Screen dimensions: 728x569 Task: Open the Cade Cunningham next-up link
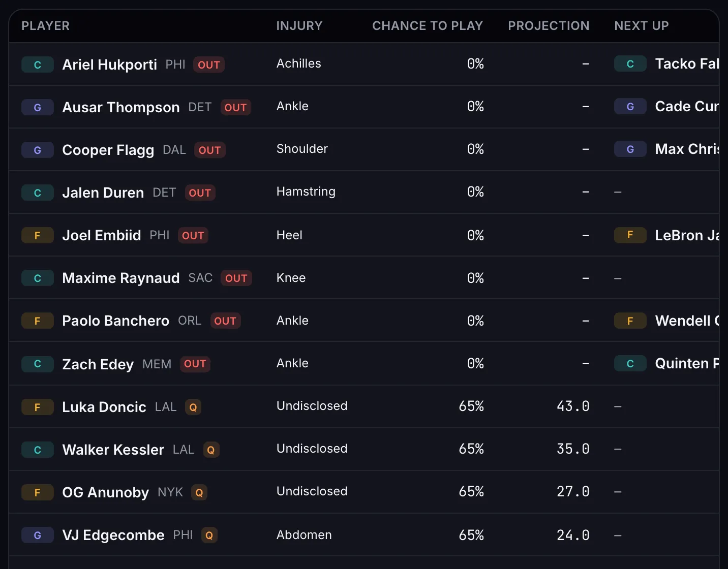pyautogui.click(x=687, y=107)
